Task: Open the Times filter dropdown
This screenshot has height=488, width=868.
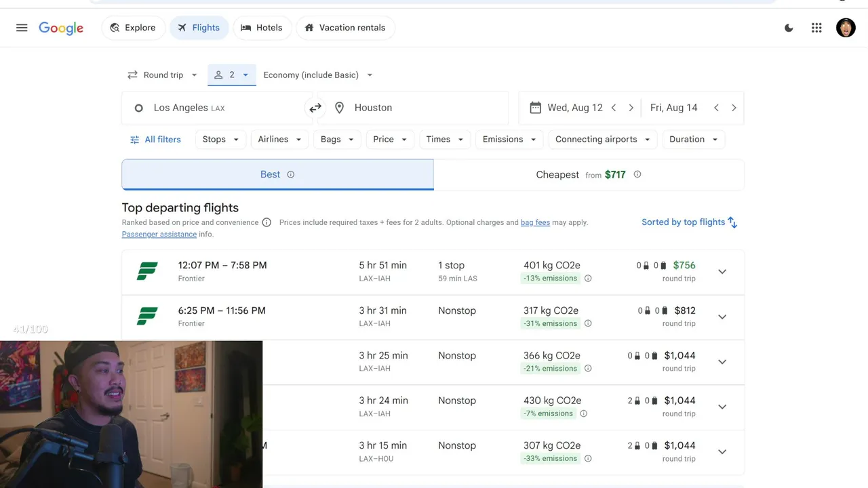Action: coord(445,140)
